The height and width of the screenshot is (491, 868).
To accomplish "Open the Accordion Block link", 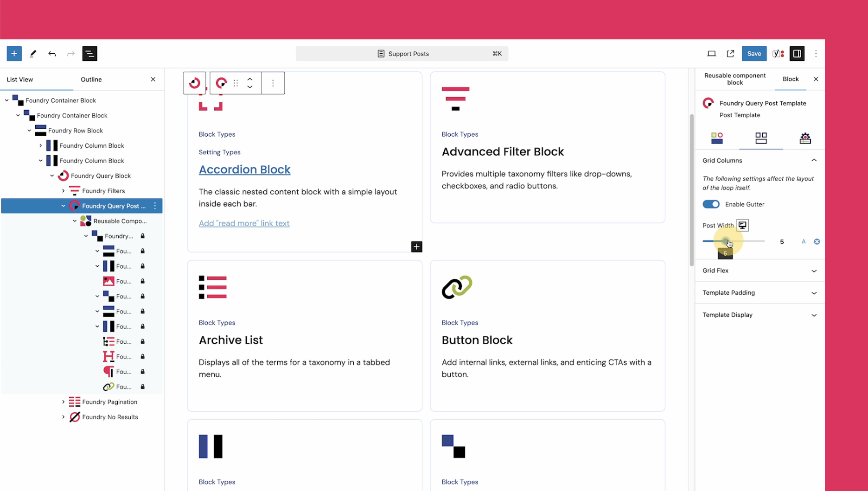I will [x=244, y=170].
